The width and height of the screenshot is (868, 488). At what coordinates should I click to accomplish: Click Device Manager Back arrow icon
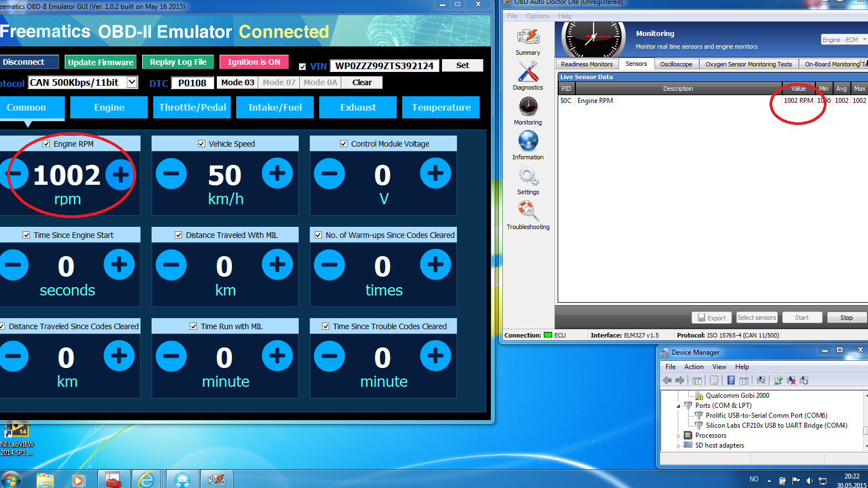click(667, 380)
